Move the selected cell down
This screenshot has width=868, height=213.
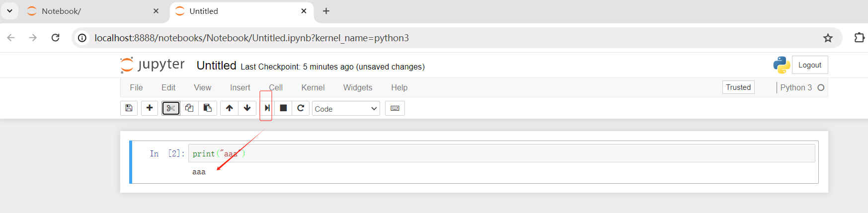247,108
